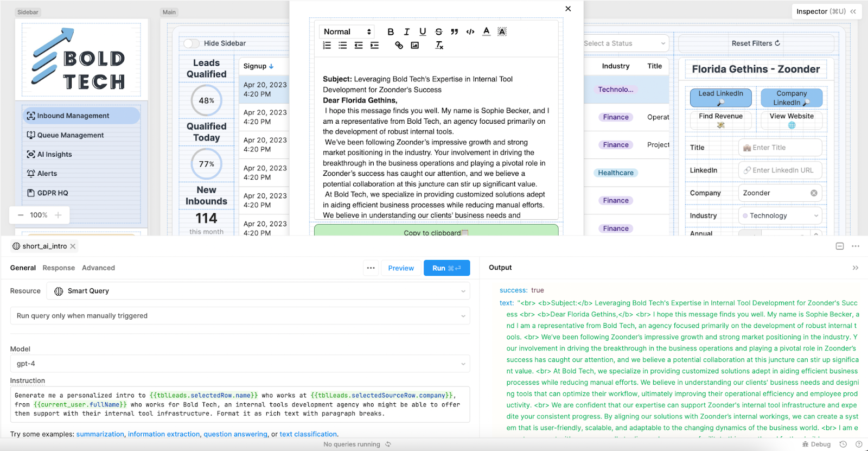
Task: Insert a numbered list
Action: tap(327, 46)
